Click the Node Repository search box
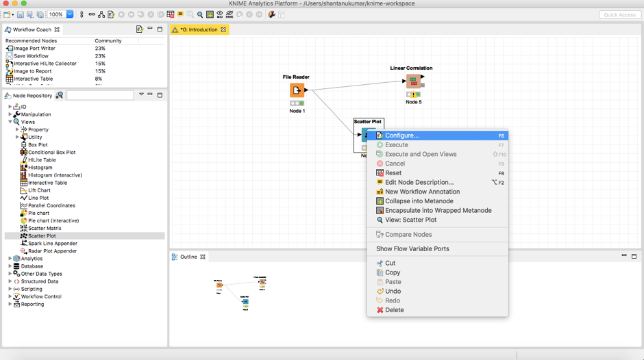 pos(100,95)
